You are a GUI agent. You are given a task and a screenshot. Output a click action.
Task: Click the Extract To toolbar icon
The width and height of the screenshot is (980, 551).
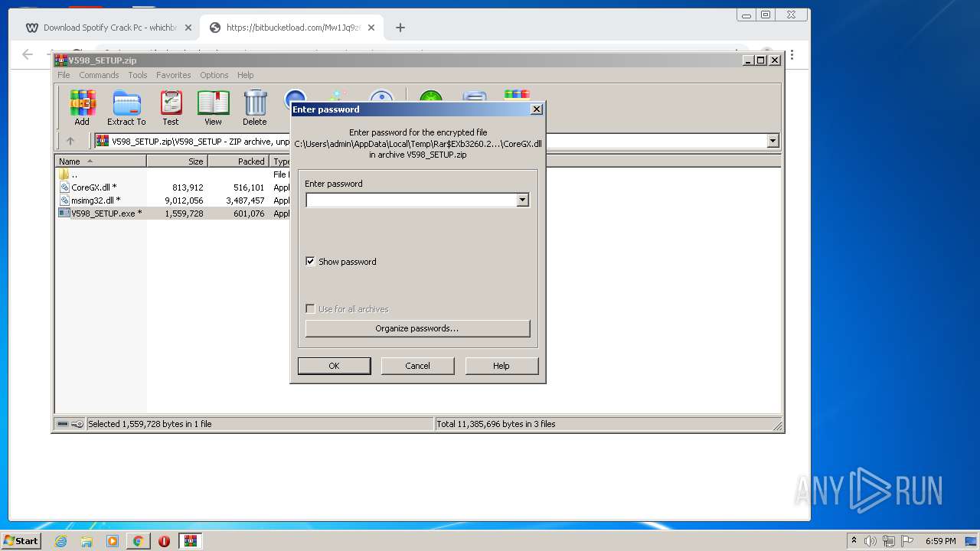coord(126,108)
